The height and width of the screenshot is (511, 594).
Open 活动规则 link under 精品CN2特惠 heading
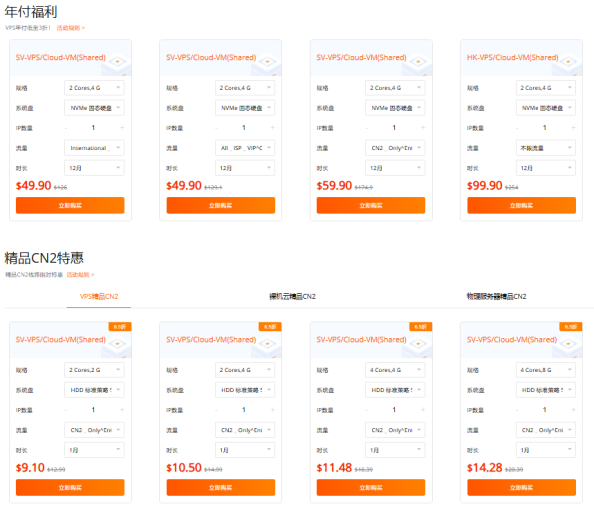pyautogui.click(x=80, y=275)
